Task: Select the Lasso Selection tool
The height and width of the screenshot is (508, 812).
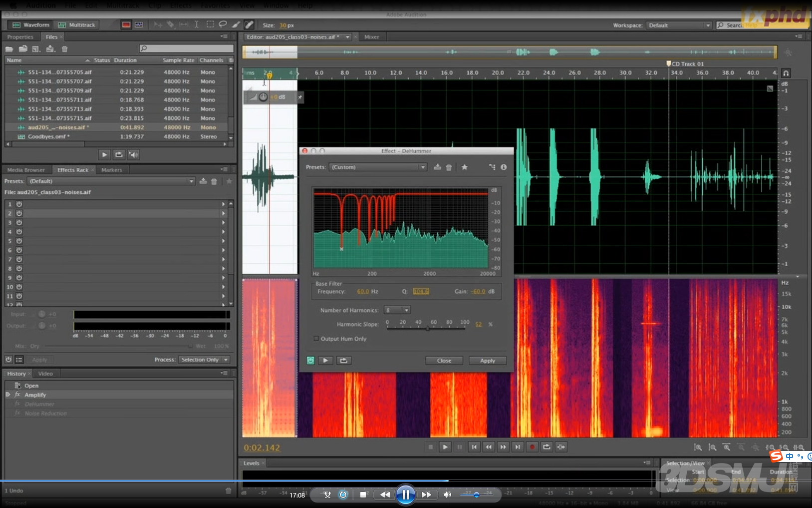Action: (x=223, y=24)
